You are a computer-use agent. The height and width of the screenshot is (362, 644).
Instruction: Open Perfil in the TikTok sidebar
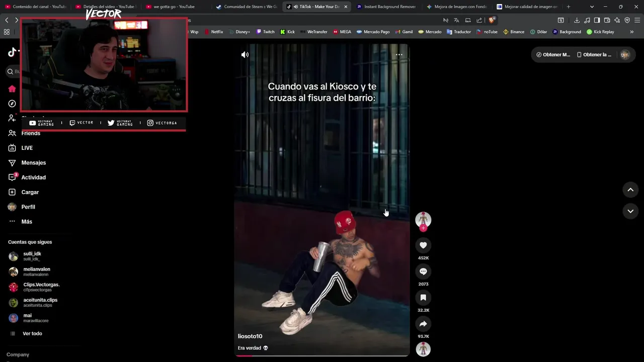coord(22,207)
